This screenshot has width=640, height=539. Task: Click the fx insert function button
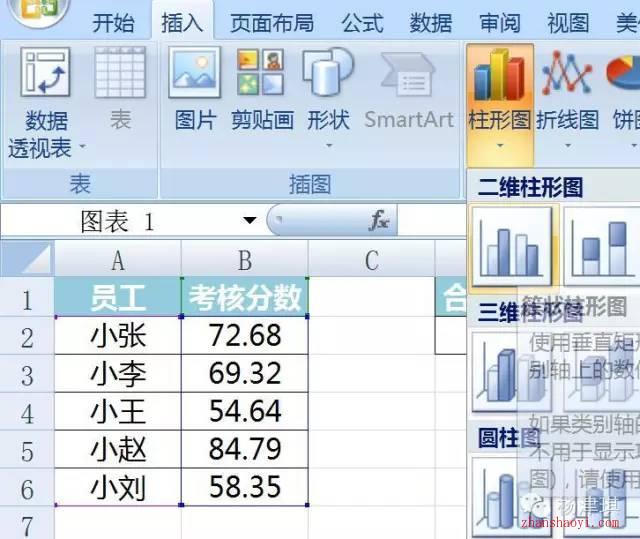pos(379,221)
